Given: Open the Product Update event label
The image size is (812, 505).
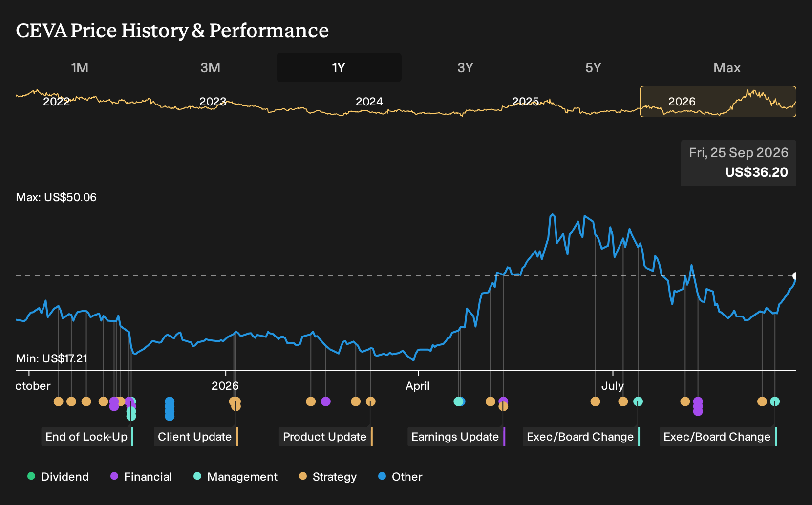Looking at the screenshot, I should (x=326, y=437).
